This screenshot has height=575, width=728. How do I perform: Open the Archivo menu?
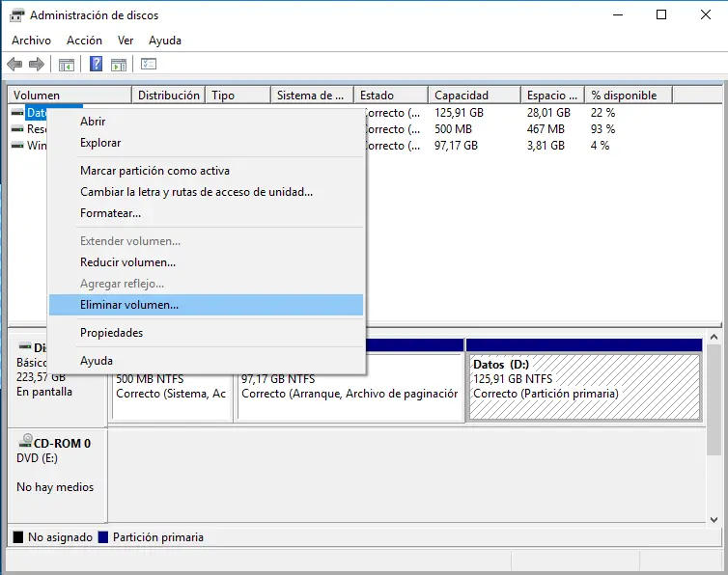coord(31,41)
